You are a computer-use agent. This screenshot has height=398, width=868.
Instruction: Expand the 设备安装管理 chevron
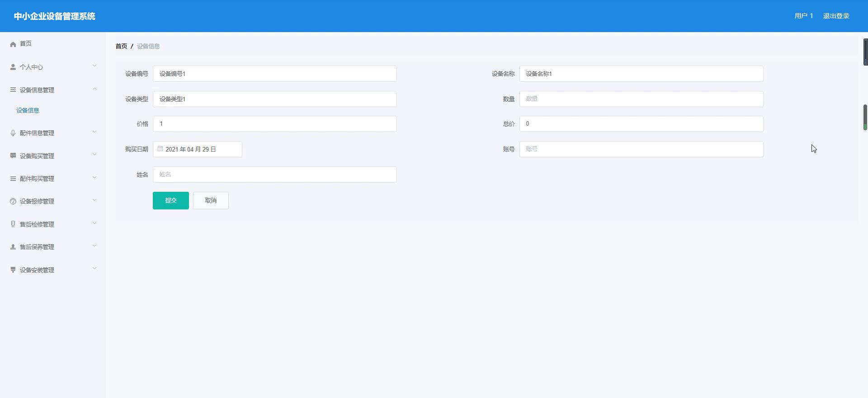coord(94,269)
